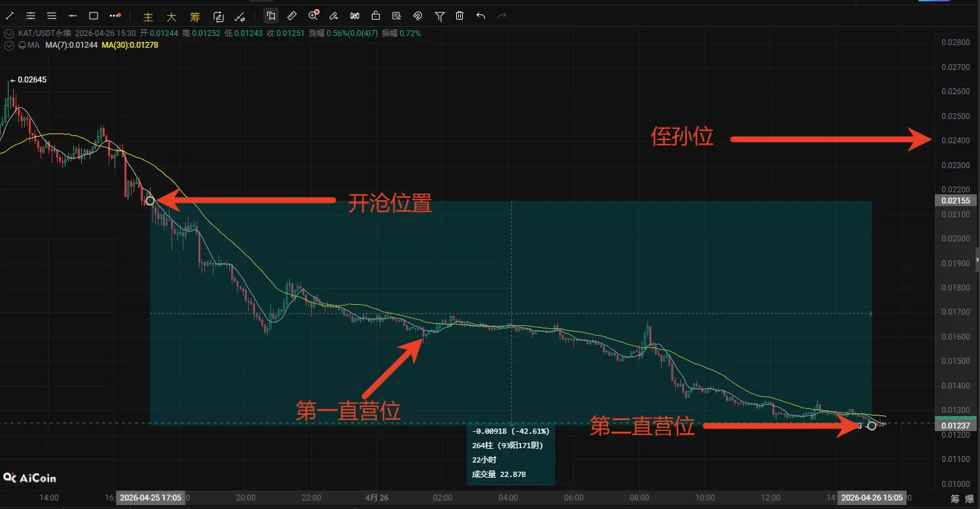Click the 0.02800 price axis label
This screenshot has width=980, height=509.
pos(955,43)
